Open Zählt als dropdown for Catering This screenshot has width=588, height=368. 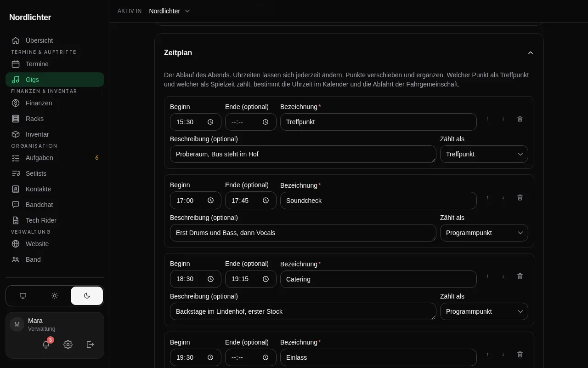pyautogui.click(x=484, y=311)
